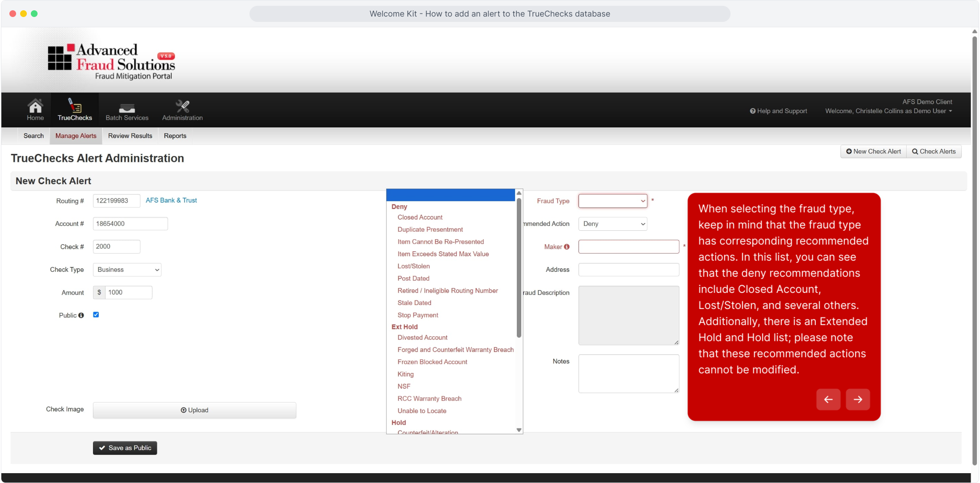Select the blank highlighted option in list
The image size is (980, 483).
pos(451,195)
